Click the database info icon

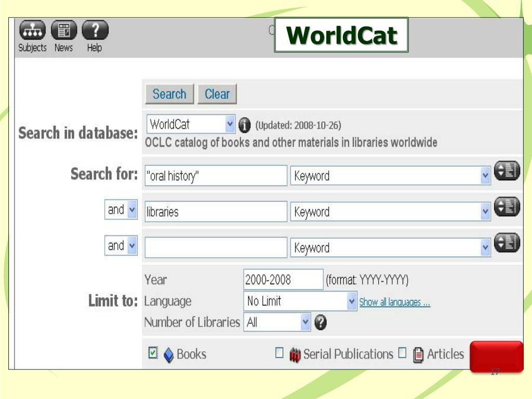(244, 125)
